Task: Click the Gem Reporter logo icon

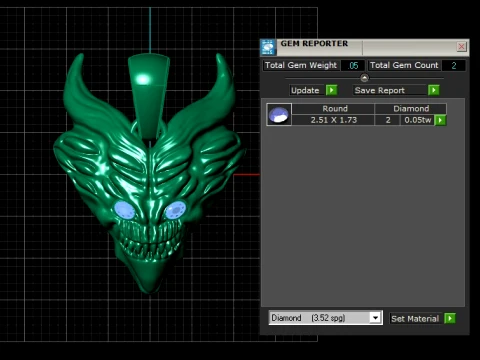Action: (268, 47)
